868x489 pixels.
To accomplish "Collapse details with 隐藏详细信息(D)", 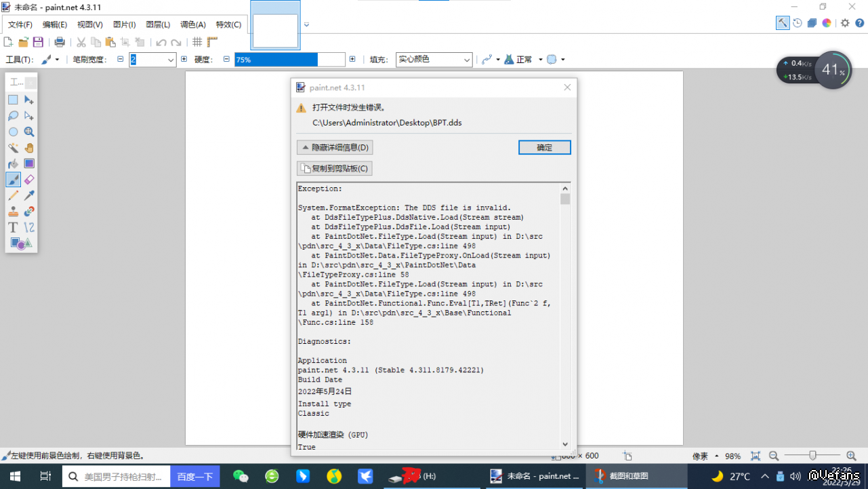I will [335, 147].
